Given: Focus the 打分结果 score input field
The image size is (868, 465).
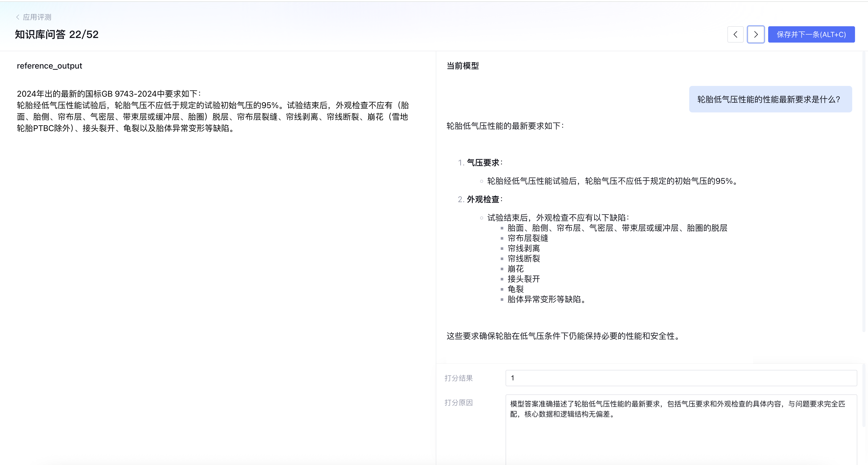Looking at the screenshot, I should [681, 378].
